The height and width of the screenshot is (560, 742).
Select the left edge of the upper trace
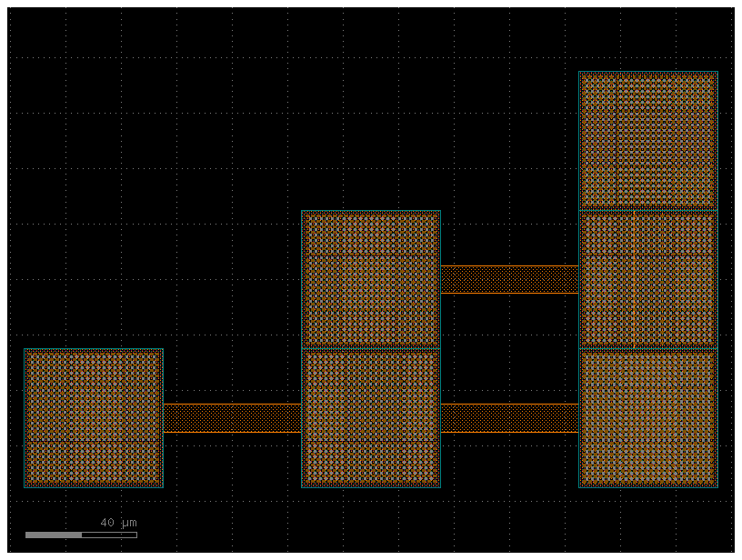click(x=442, y=277)
